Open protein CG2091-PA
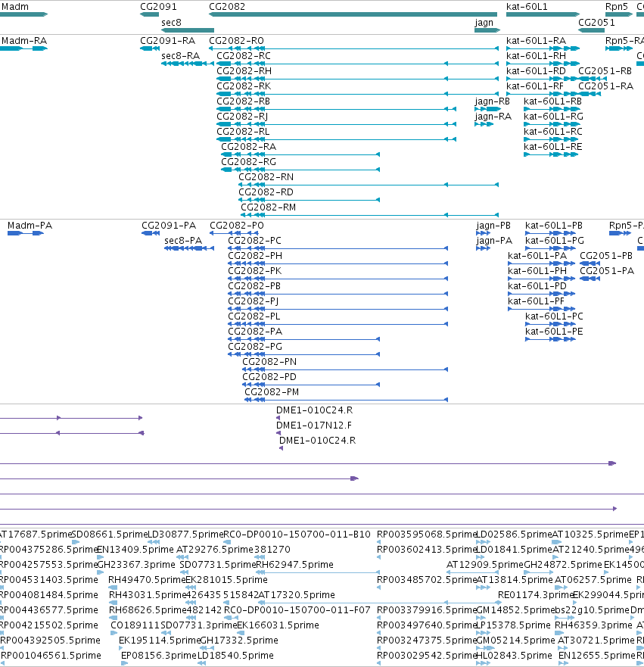Screen dimensions: 644x667 pos(169,226)
